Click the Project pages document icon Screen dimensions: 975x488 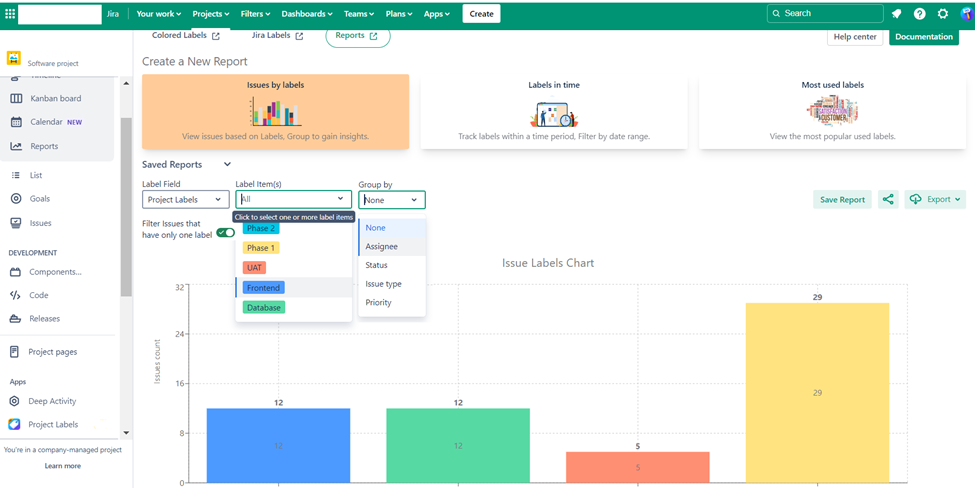pyautogui.click(x=14, y=352)
